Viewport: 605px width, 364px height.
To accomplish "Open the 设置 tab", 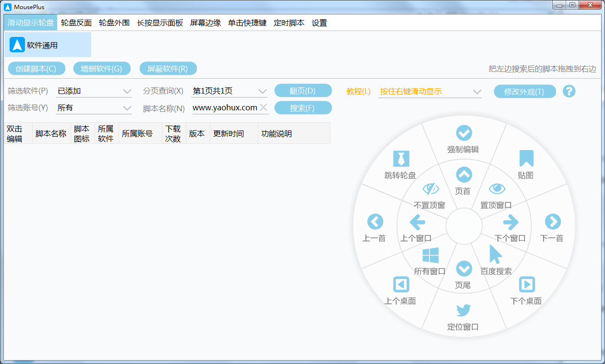I will [319, 23].
